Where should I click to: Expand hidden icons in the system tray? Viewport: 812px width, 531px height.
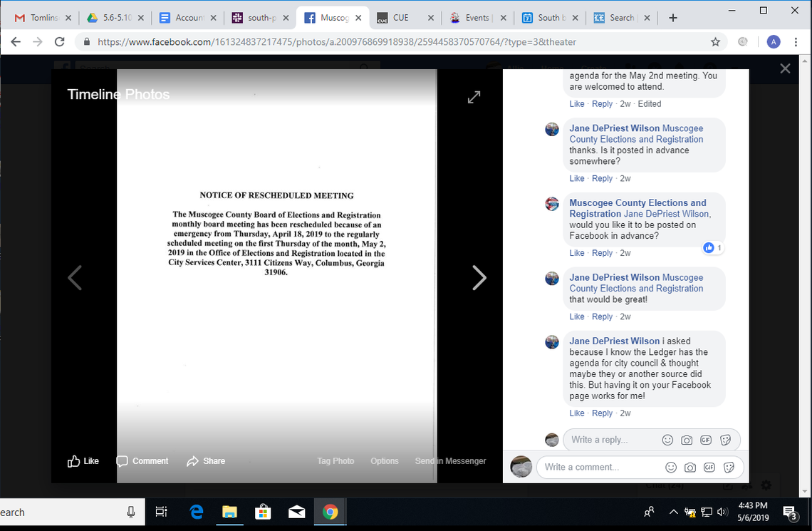coord(672,512)
